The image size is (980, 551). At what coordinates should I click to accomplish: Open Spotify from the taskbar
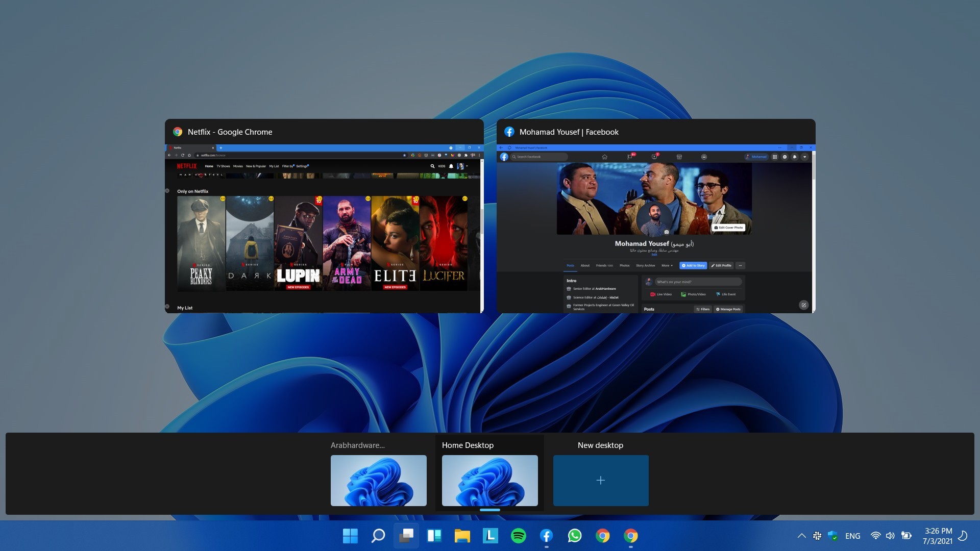click(519, 536)
